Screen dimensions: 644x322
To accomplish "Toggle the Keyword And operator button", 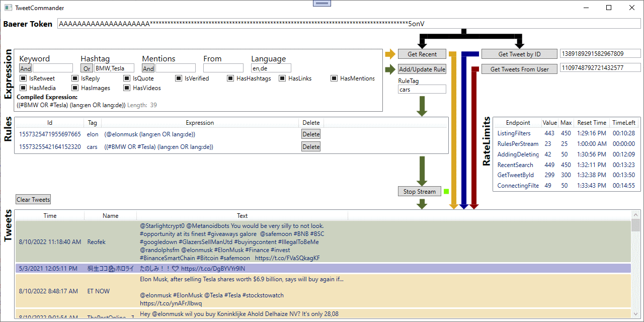I will pos(25,68).
